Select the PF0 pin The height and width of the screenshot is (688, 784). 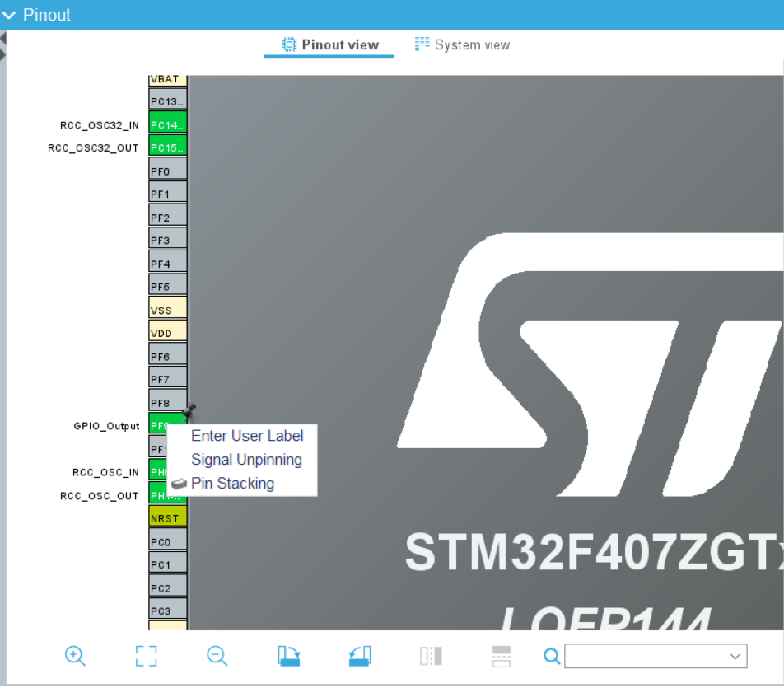point(168,169)
